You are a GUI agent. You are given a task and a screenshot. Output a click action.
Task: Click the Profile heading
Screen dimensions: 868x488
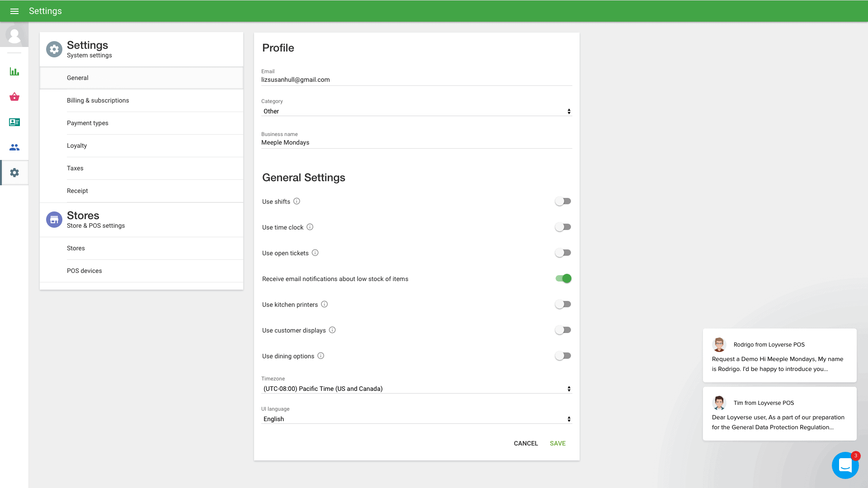[x=278, y=48]
